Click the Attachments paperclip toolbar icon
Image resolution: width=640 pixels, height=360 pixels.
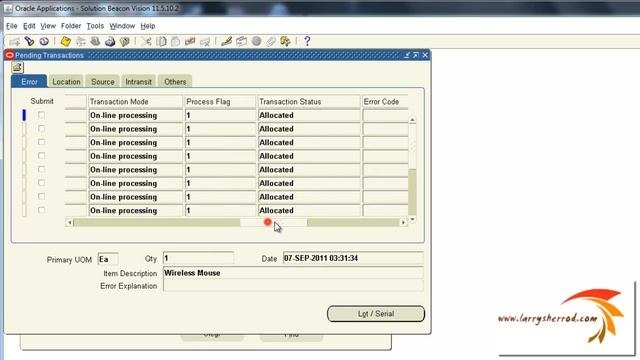(x=271, y=41)
